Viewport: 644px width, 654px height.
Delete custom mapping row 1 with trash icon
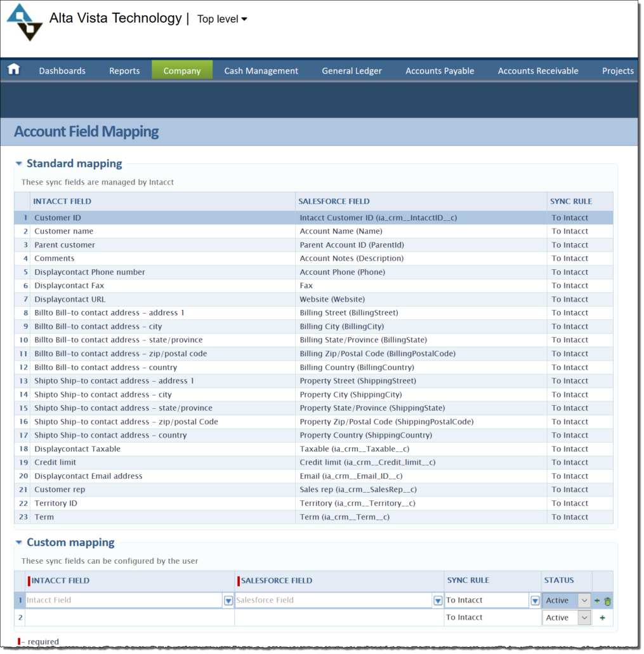point(607,601)
